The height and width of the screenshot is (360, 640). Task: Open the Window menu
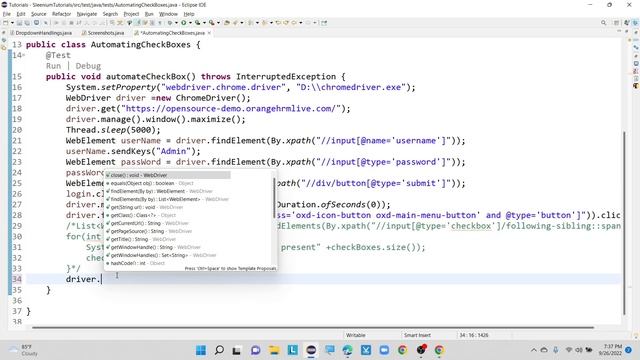168,14
